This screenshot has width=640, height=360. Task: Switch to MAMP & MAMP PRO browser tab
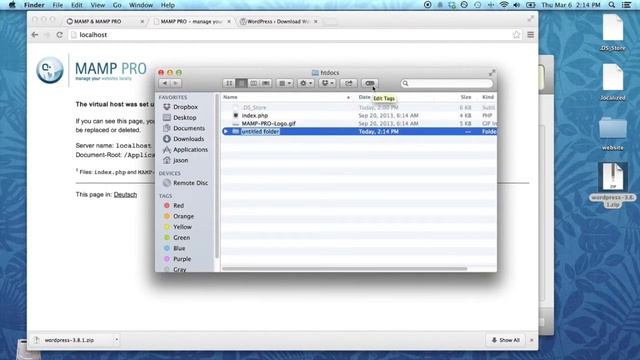tap(104, 21)
